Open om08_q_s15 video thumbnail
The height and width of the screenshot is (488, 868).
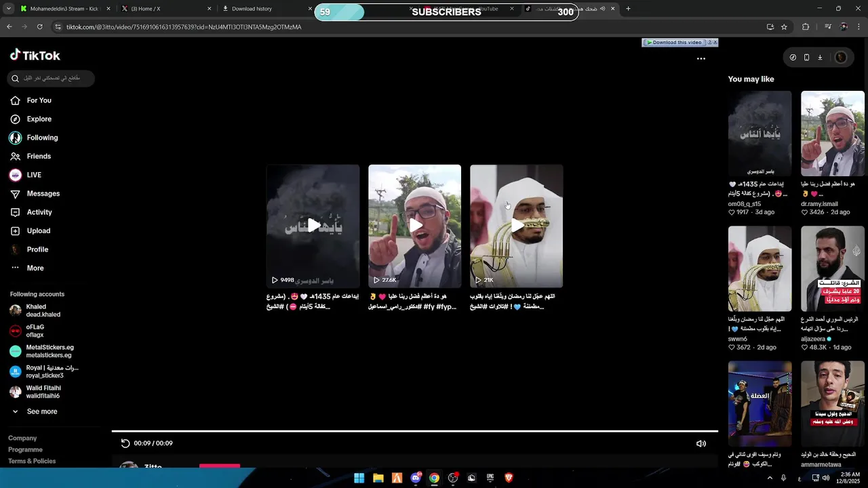[x=759, y=134]
